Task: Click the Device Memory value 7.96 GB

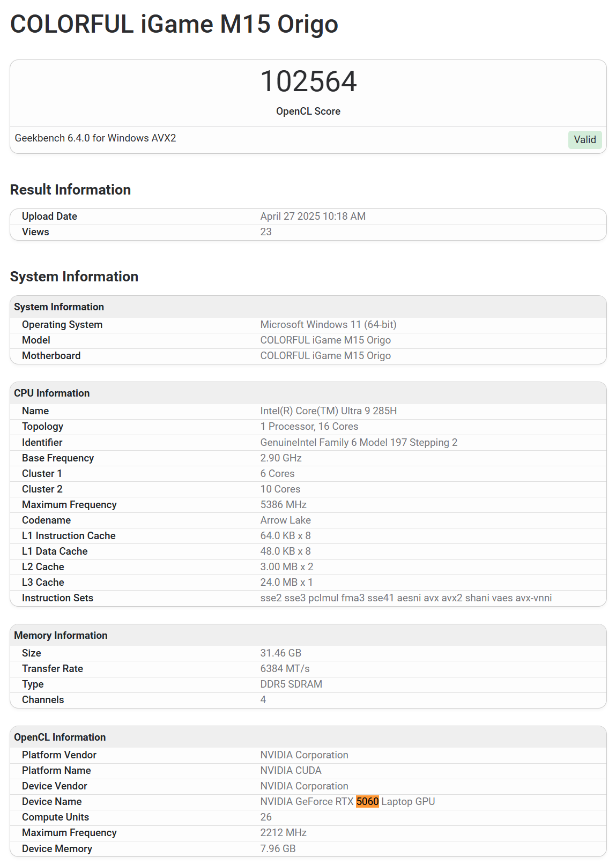Action: click(x=278, y=848)
